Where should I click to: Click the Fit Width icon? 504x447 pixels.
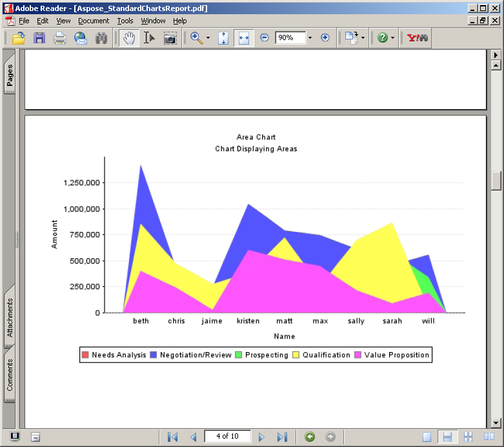pyautogui.click(x=243, y=38)
